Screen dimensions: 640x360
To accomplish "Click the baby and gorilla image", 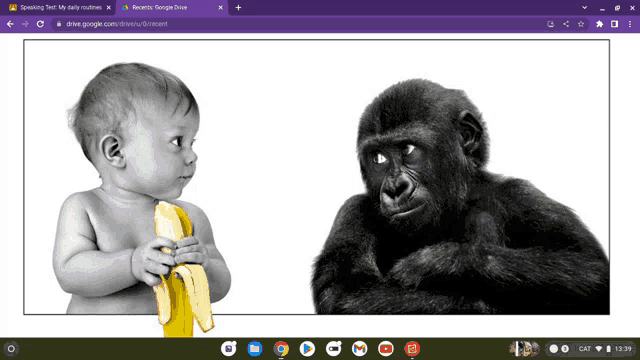I will [316, 177].
